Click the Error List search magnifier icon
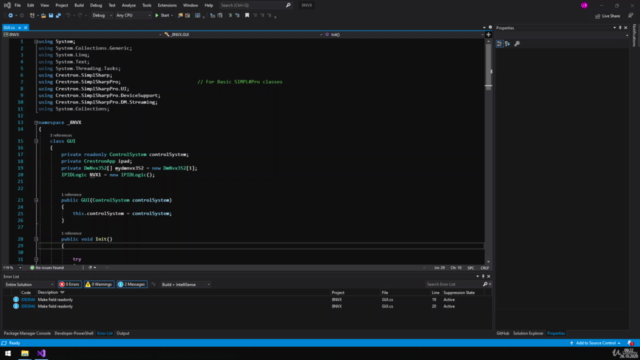Screen dimensions: 640x360 tap(485, 284)
